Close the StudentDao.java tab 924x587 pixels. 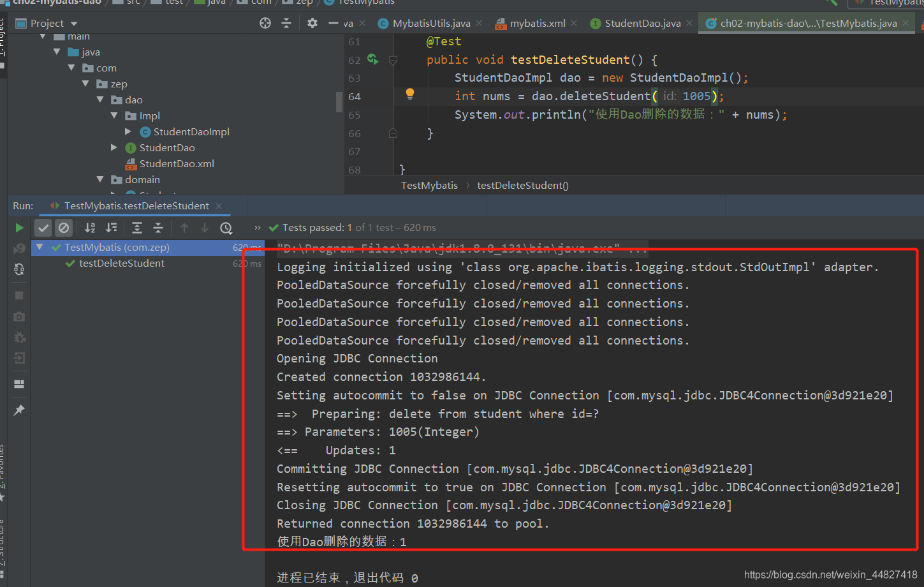coord(689,23)
